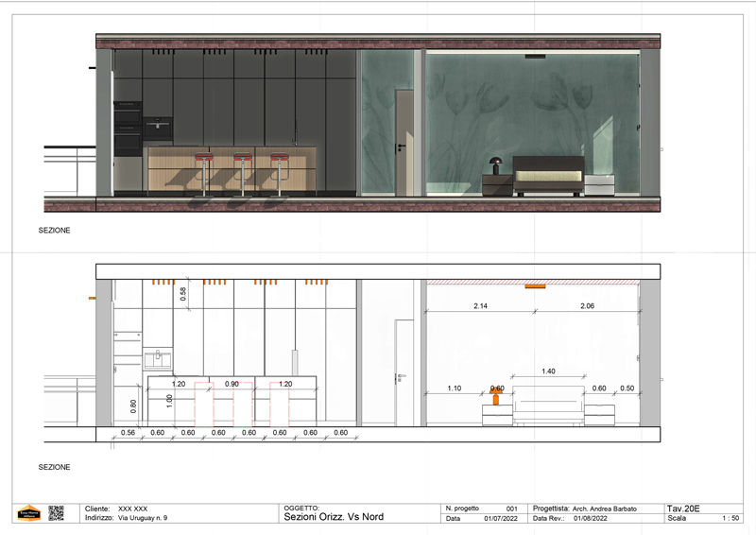
Task: Click the 'Indirizzo:' field label
Action: point(99,518)
